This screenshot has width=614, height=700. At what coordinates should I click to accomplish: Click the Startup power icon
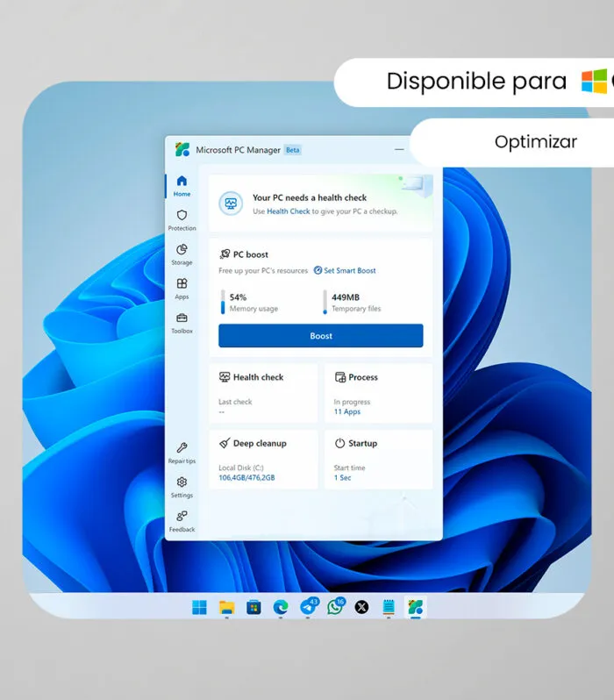coord(339,443)
